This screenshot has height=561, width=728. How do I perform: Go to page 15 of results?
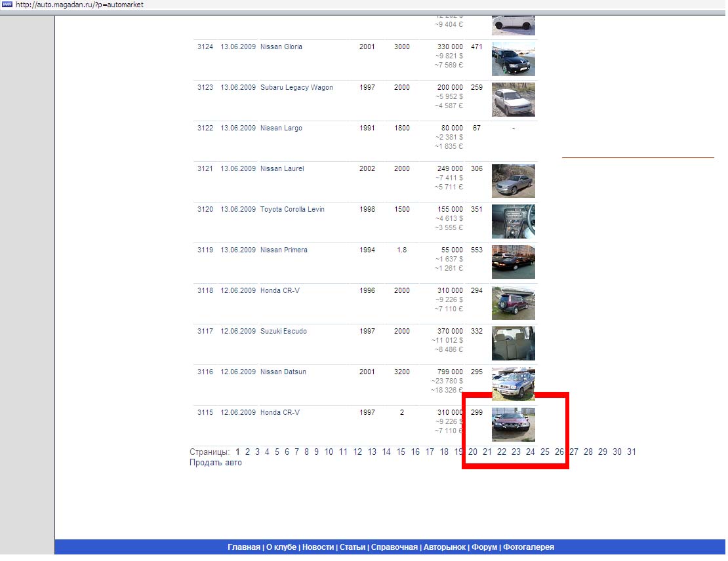tap(401, 452)
